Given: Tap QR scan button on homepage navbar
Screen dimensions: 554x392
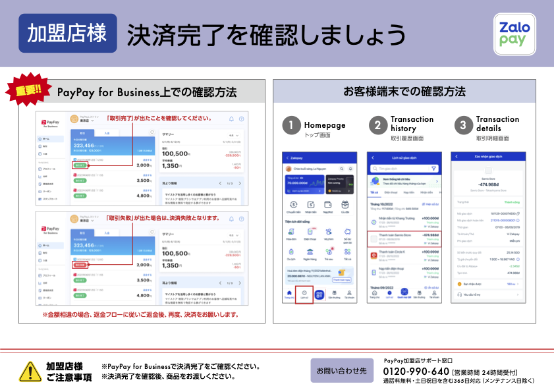Looking at the screenshot, I should coord(319,294).
